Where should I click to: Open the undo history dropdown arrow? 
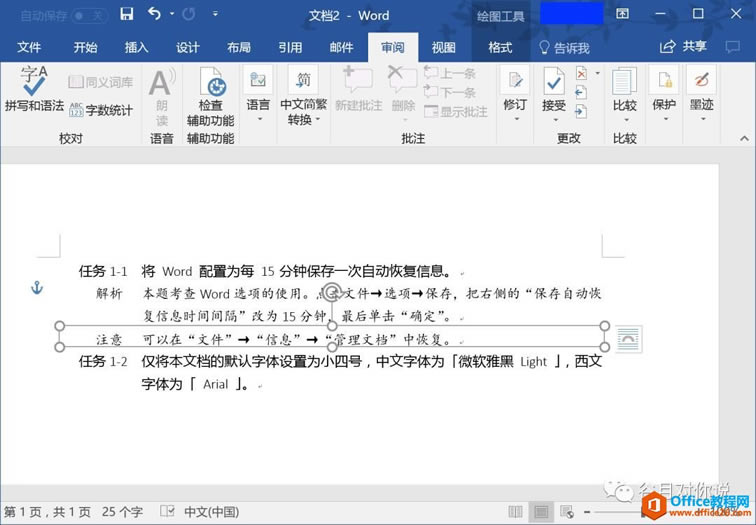point(172,14)
